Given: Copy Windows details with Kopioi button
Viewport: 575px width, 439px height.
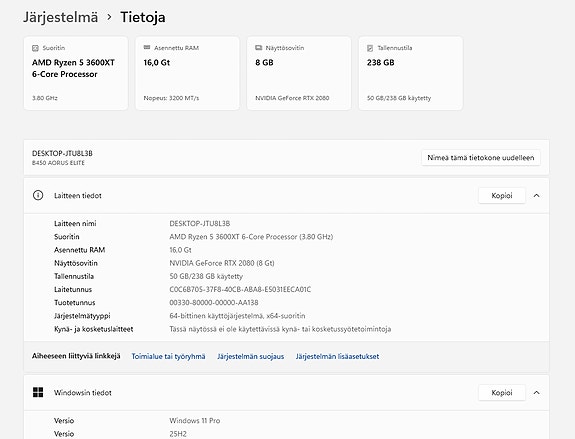Looking at the screenshot, I should tap(502, 392).
